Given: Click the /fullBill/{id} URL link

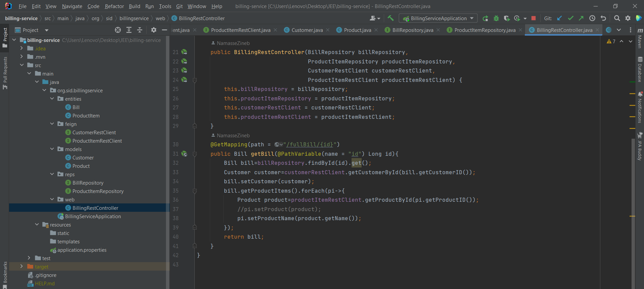Looking at the screenshot, I should pyautogui.click(x=310, y=145).
